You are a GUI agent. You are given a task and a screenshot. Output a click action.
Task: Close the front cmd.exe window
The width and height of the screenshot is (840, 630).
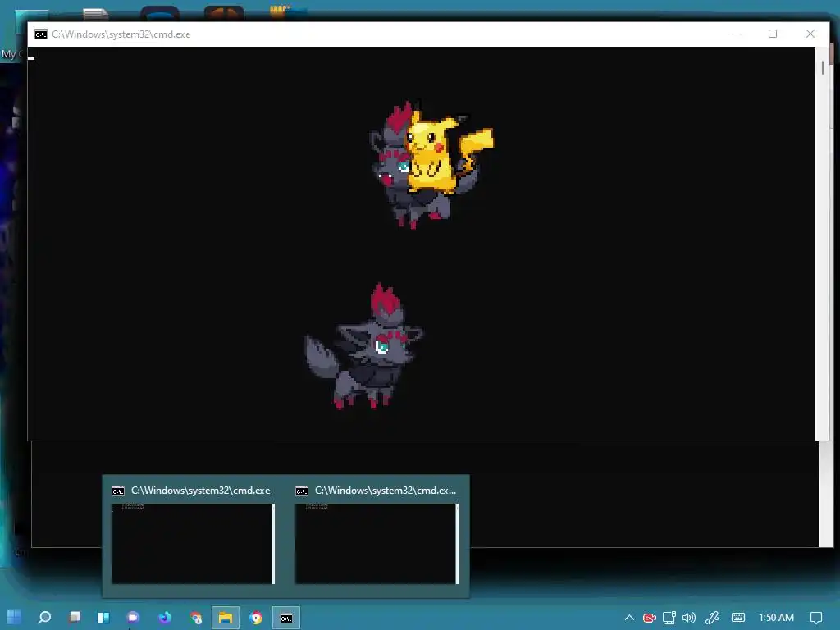click(810, 34)
